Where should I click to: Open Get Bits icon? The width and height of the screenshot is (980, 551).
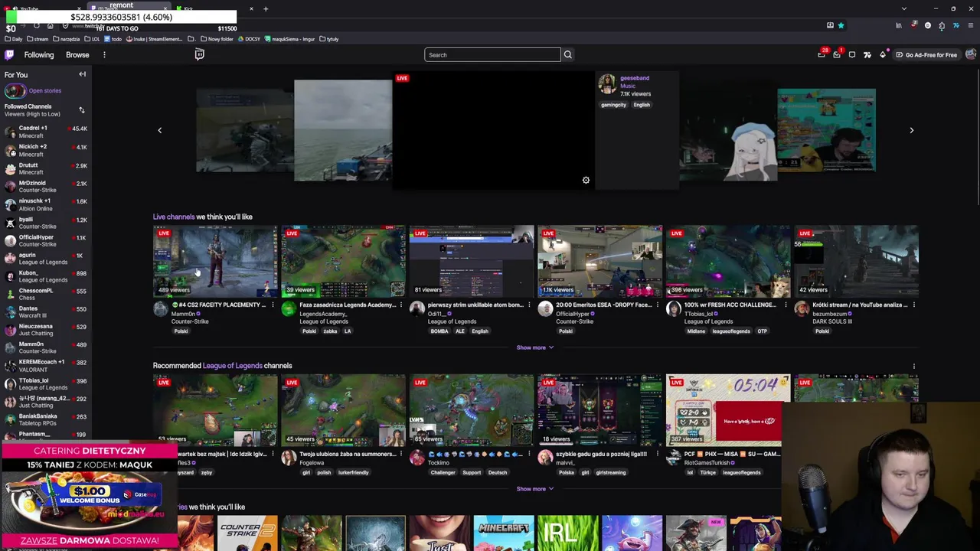point(883,55)
